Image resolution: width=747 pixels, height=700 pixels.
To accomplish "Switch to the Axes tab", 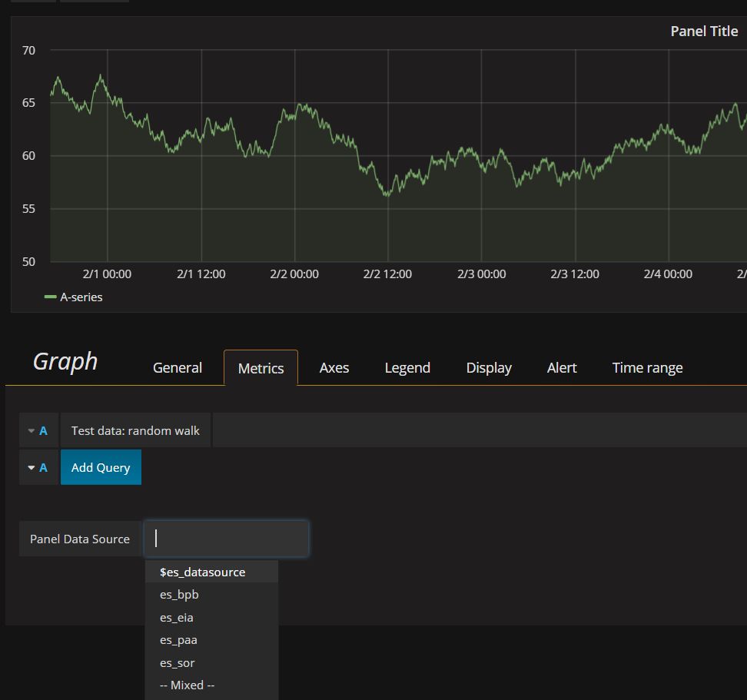I will tap(334, 367).
